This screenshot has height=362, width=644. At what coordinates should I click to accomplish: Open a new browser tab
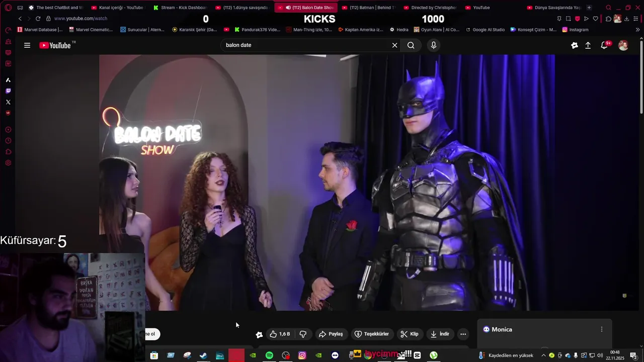[589, 8]
